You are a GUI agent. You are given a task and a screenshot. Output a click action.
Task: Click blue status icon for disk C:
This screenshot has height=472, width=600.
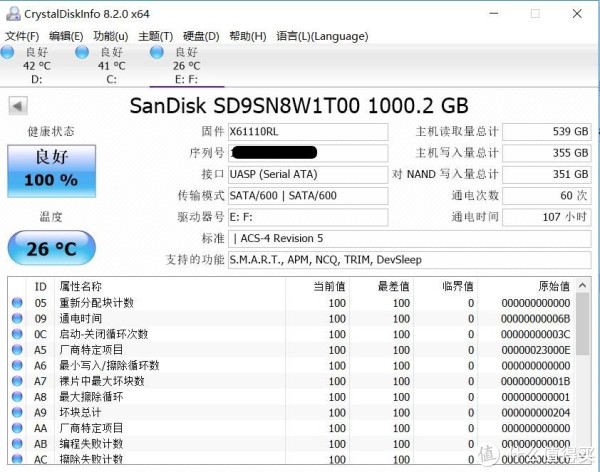[82, 52]
